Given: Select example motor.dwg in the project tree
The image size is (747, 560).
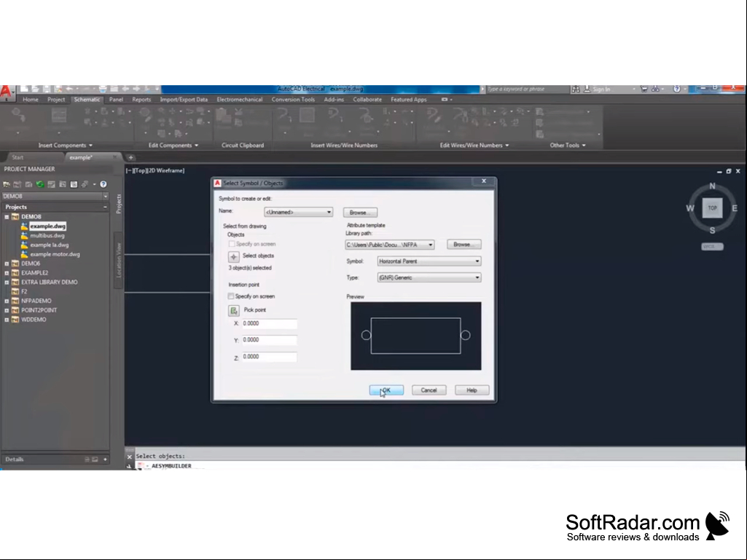Looking at the screenshot, I should pos(55,254).
